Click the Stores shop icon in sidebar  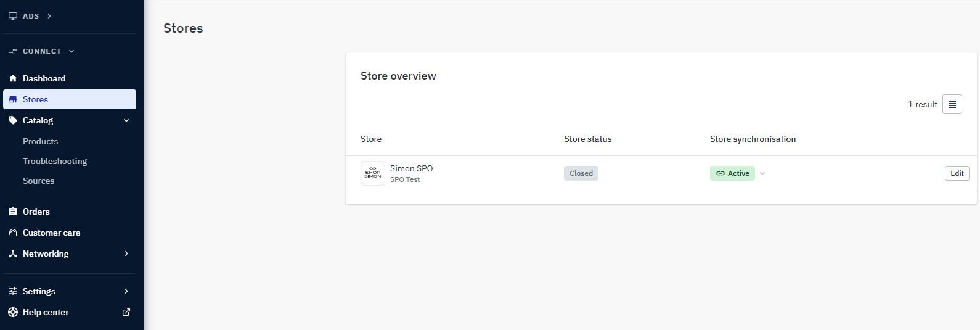tap(13, 99)
